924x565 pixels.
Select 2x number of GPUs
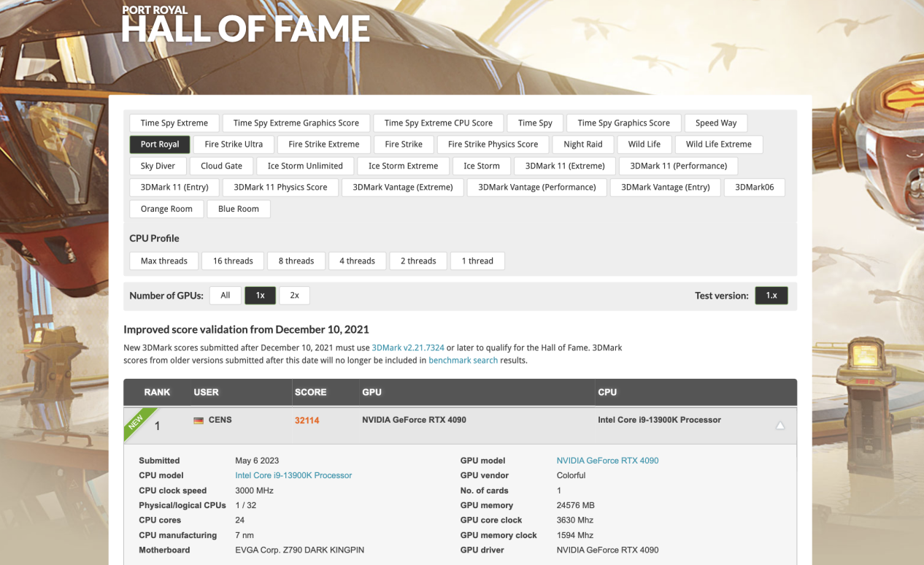pyautogui.click(x=294, y=296)
